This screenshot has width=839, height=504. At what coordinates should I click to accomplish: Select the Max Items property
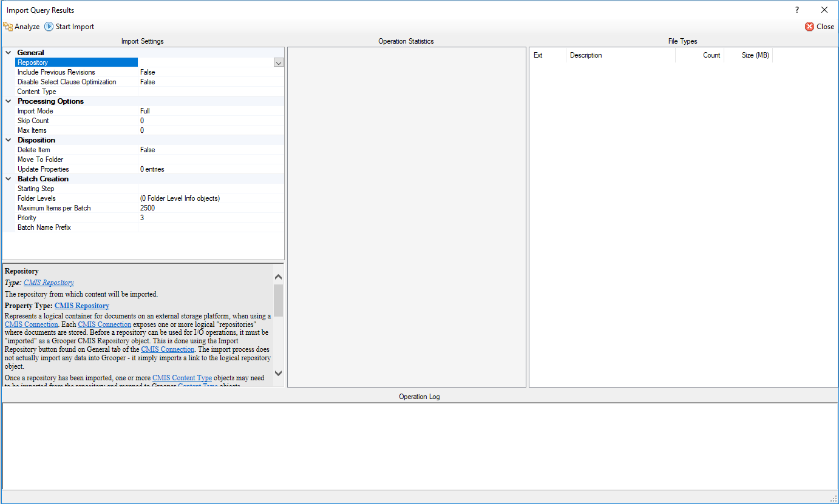(x=149, y=130)
